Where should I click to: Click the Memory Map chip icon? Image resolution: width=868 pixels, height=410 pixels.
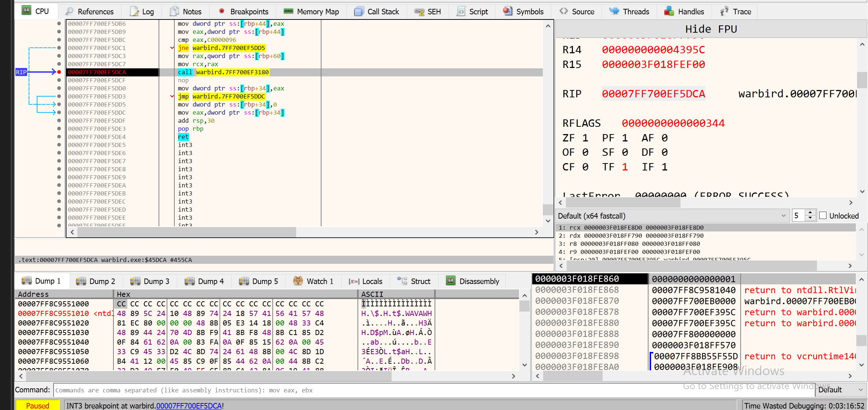pyautogui.click(x=288, y=11)
